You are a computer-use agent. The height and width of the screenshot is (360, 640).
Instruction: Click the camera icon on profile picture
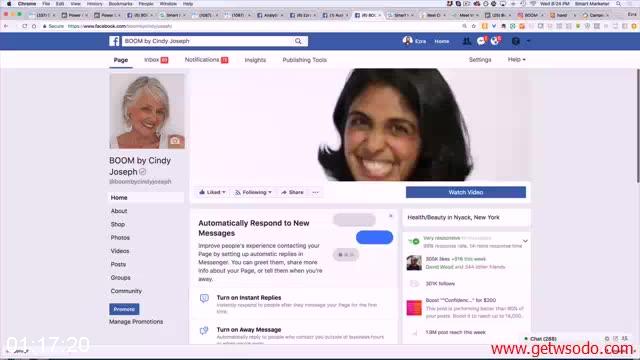(175, 141)
